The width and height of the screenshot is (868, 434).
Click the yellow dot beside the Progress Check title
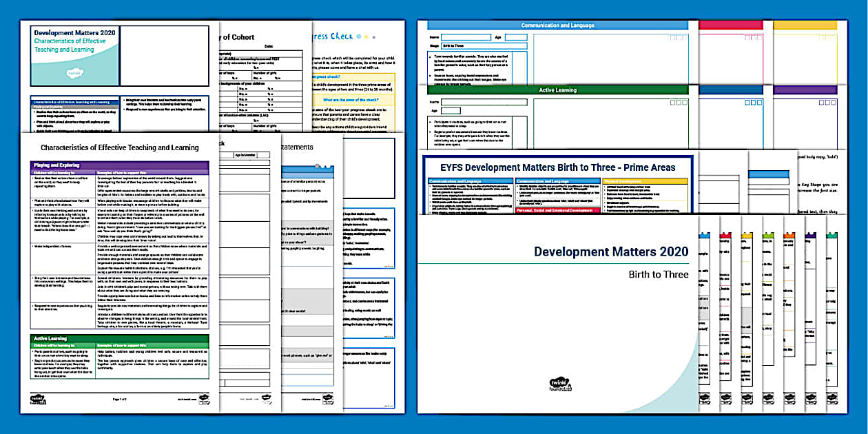tap(366, 37)
